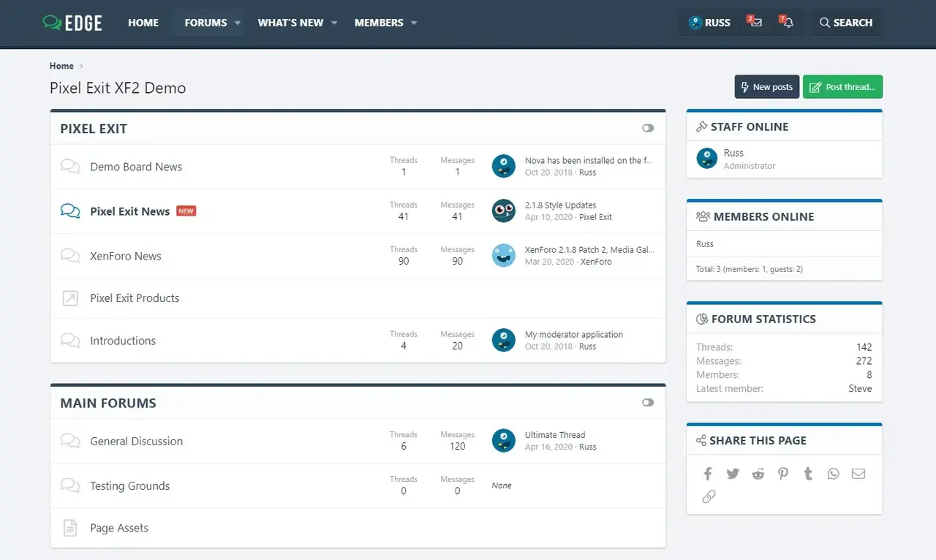Click the New posts button
Screen dimensions: 936x560
[766, 87]
